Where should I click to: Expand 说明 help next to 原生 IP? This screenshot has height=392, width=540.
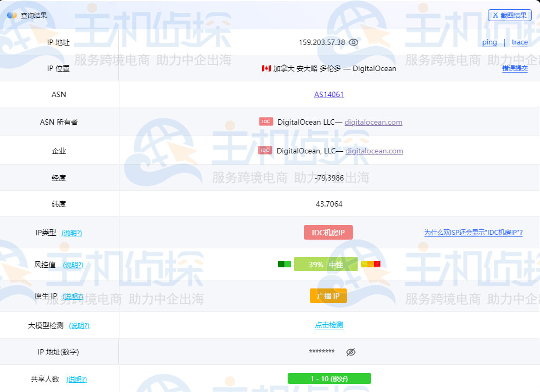(x=73, y=296)
